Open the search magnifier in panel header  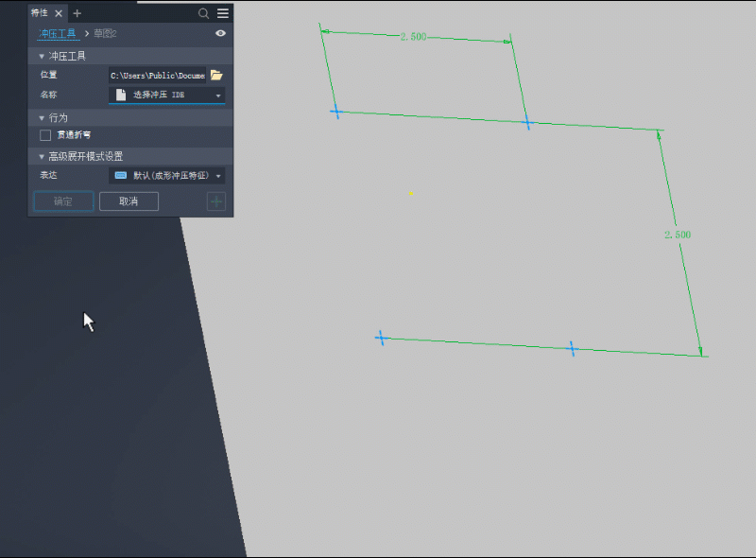click(x=203, y=13)
